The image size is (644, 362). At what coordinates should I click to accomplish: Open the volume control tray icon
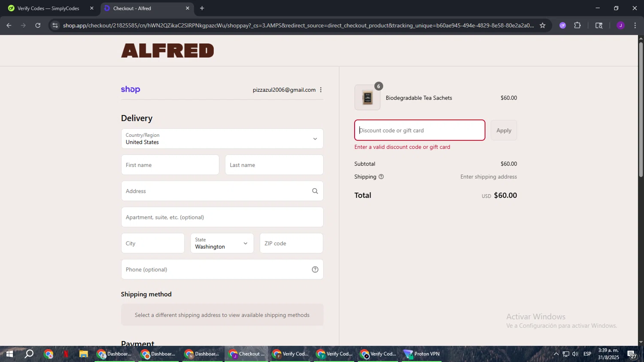click(x=575, y=354)
